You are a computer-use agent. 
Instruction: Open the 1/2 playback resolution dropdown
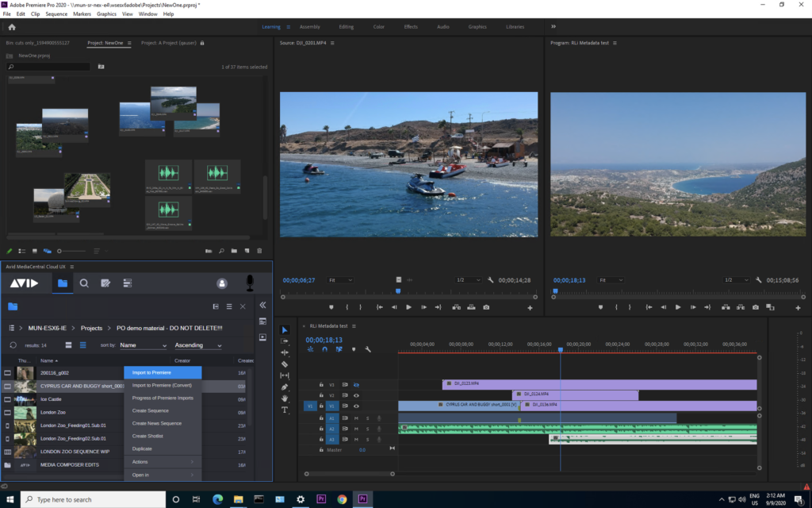coord(737,280)
